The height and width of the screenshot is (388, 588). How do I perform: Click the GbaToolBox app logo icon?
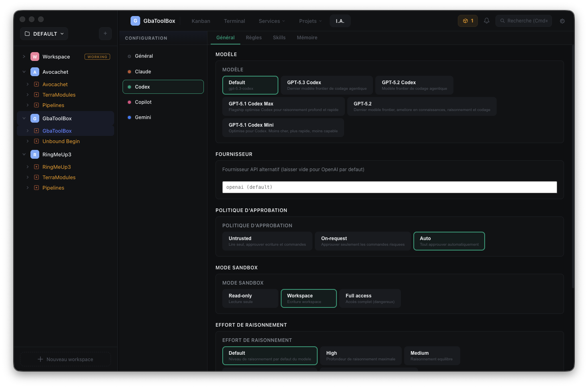135,21
